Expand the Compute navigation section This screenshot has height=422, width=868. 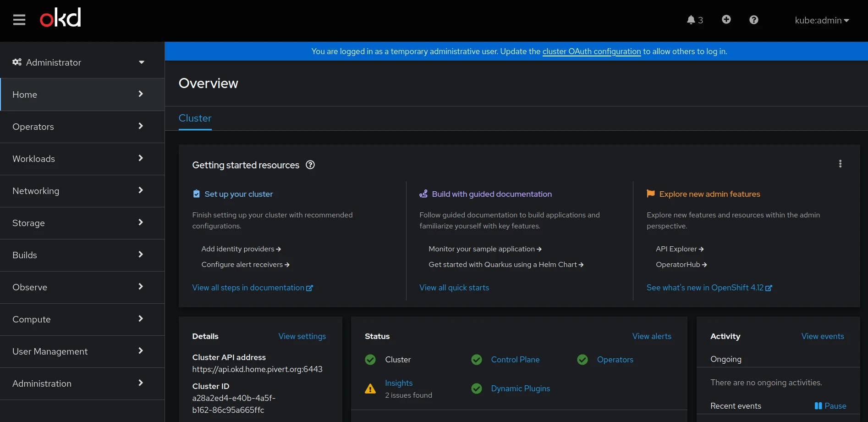tap(82, 319)
